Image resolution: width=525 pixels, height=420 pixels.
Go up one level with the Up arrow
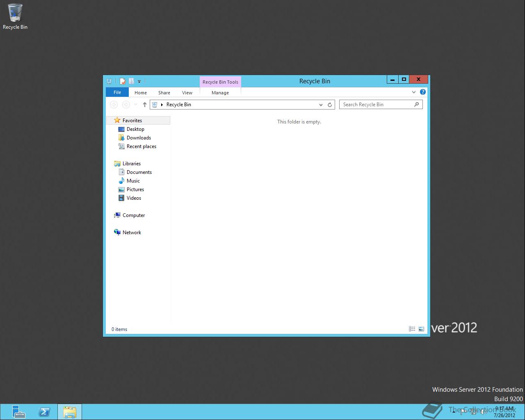click(x=144, y=105)
